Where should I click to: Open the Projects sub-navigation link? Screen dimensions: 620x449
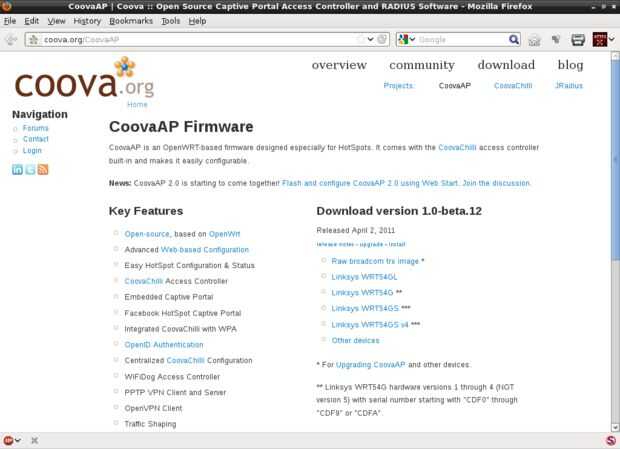coord(398,86)
